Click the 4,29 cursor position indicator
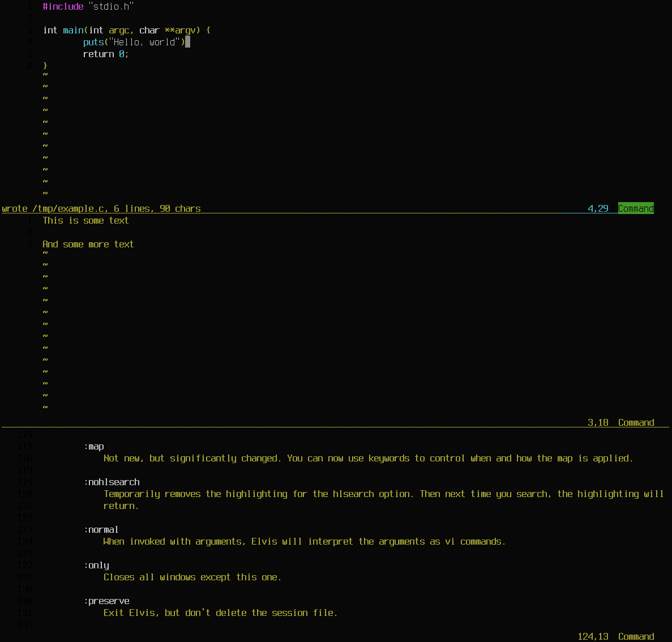 pos(598,209)
